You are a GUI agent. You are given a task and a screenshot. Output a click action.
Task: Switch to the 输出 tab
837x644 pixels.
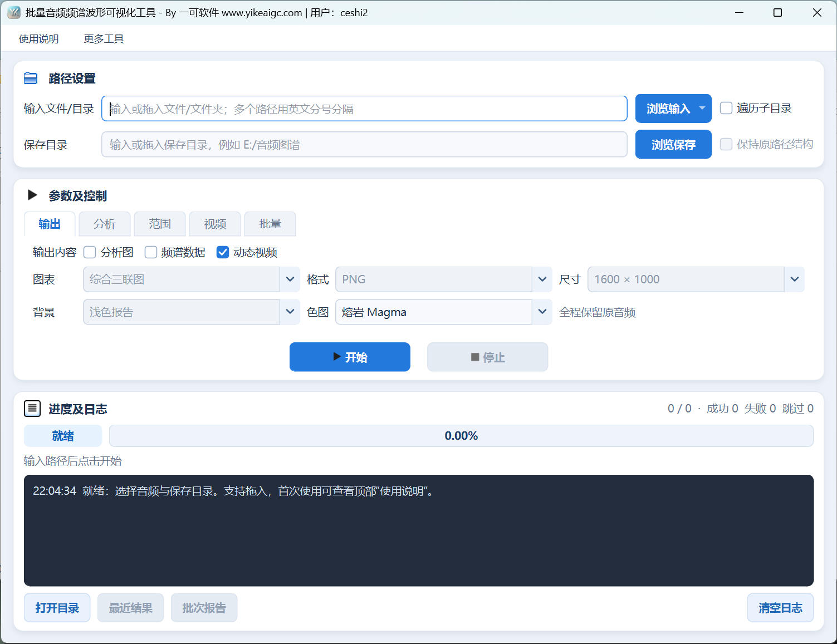pyautogui.click(x=50, y=224)
